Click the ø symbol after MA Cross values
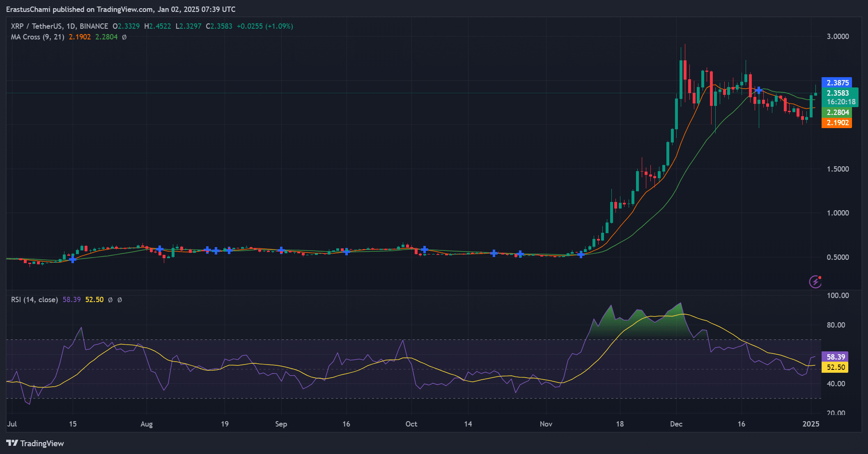868x454 pixels. 124,37
